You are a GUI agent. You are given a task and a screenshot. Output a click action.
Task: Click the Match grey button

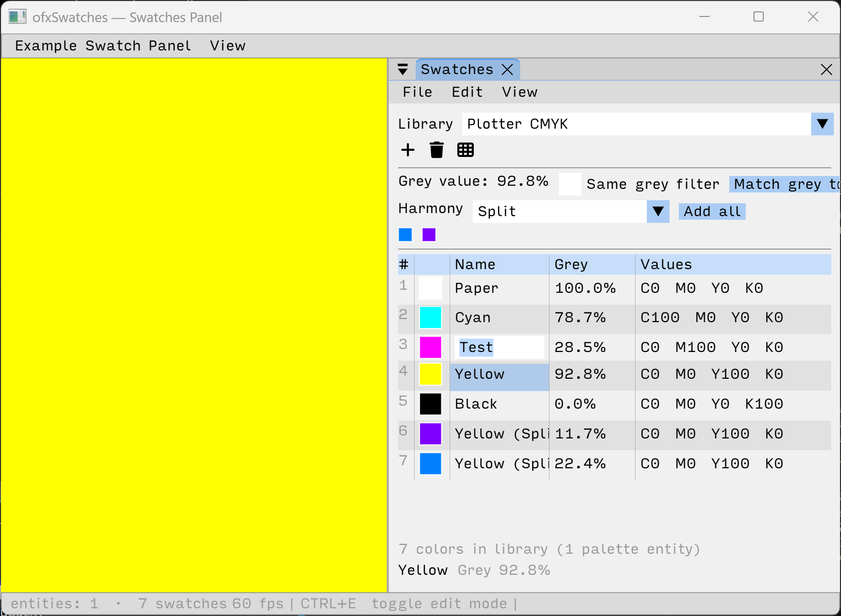click(x=784, y=184)
